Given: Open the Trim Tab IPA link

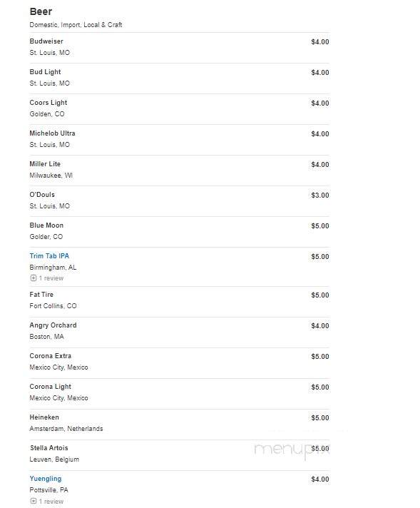Looking at the screenshot, I should tap(49, 256).
